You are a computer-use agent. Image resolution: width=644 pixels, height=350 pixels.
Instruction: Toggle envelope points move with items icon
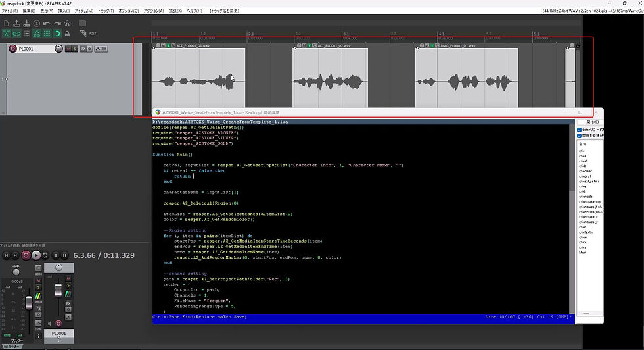tap(37, 34)
